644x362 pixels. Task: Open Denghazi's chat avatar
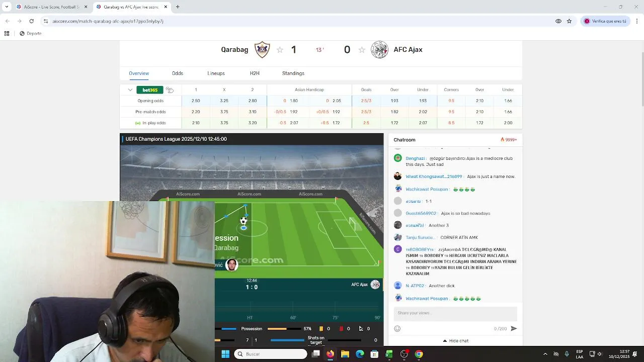click(398, 158)
